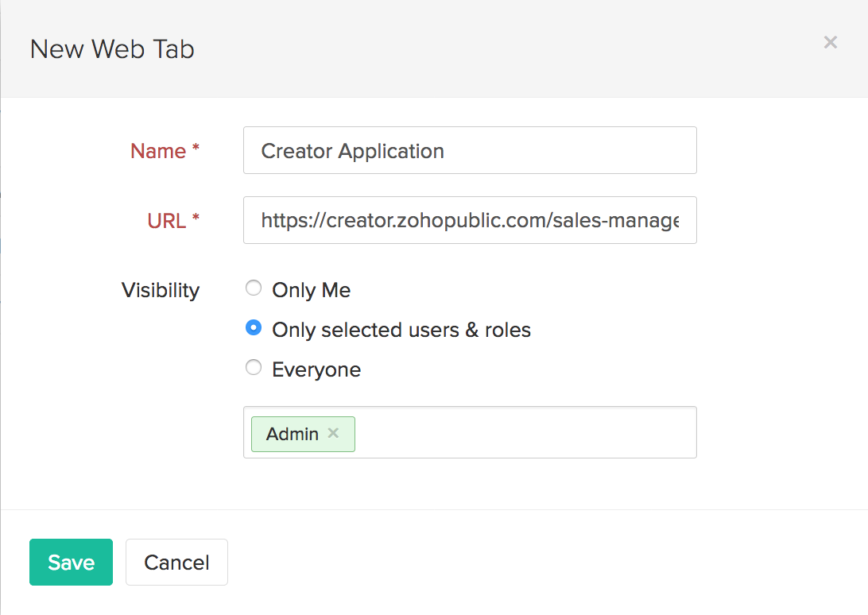
Task: Click the red URL label
Action: pyautogui.click(x=166, y=221)
